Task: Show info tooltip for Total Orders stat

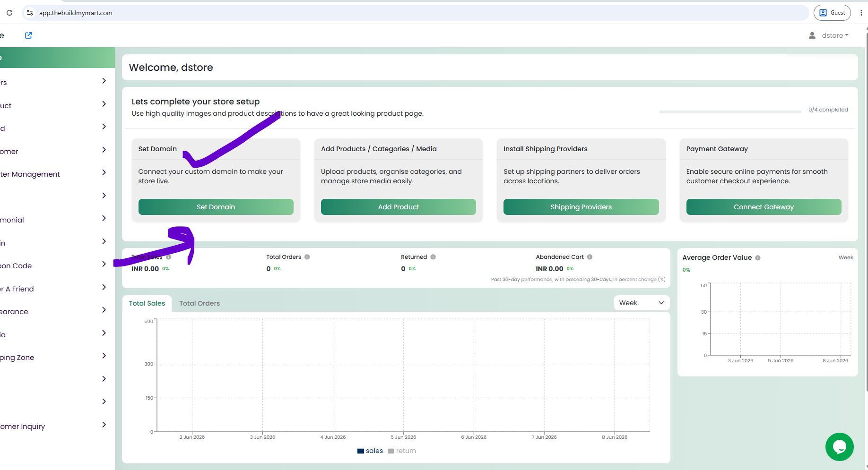Action: (x=307, y=257)
